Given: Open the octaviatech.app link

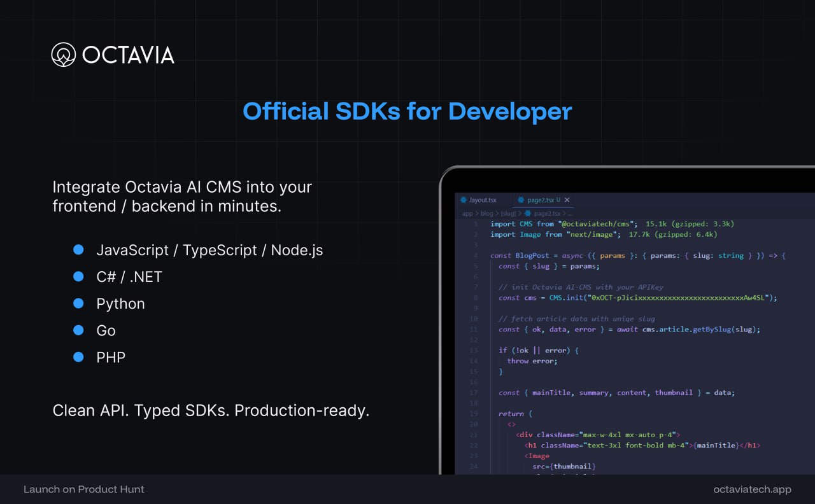Looking at the screenshot, I should tap(753, 489).
